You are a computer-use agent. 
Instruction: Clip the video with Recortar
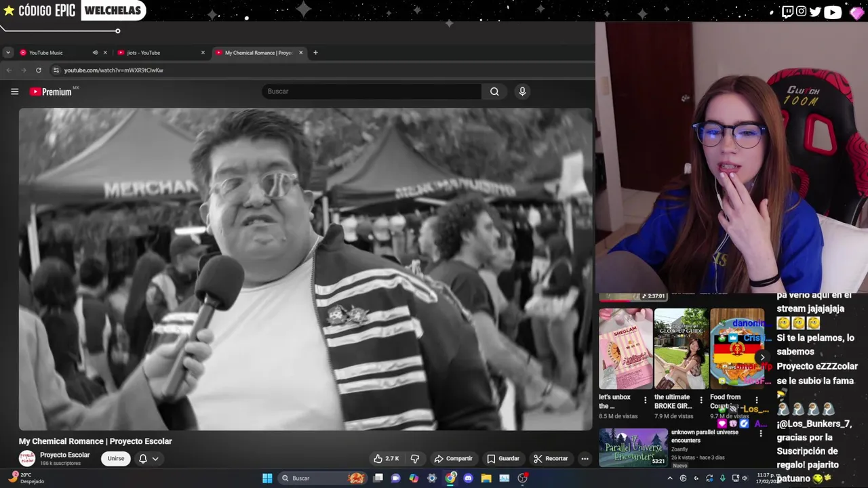pos(551,458)
